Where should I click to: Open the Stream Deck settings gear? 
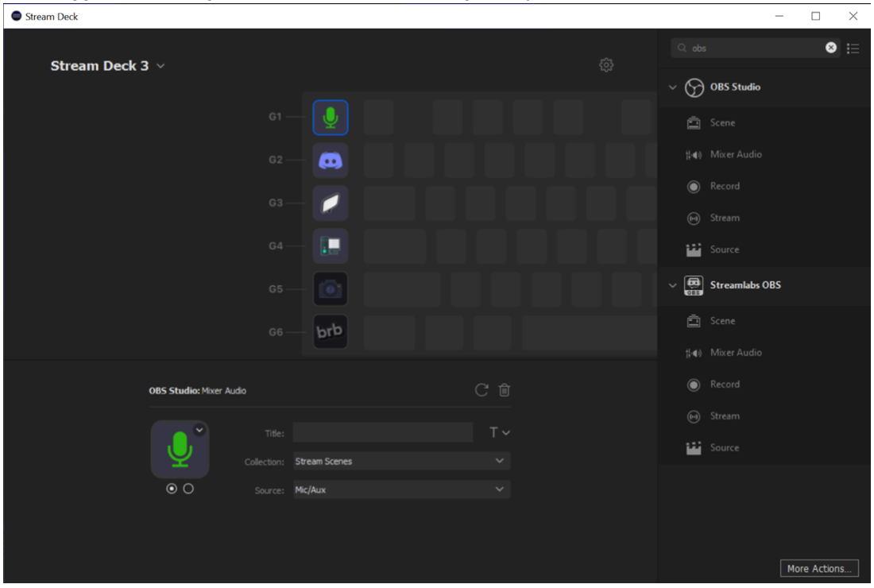click(606, 64)
